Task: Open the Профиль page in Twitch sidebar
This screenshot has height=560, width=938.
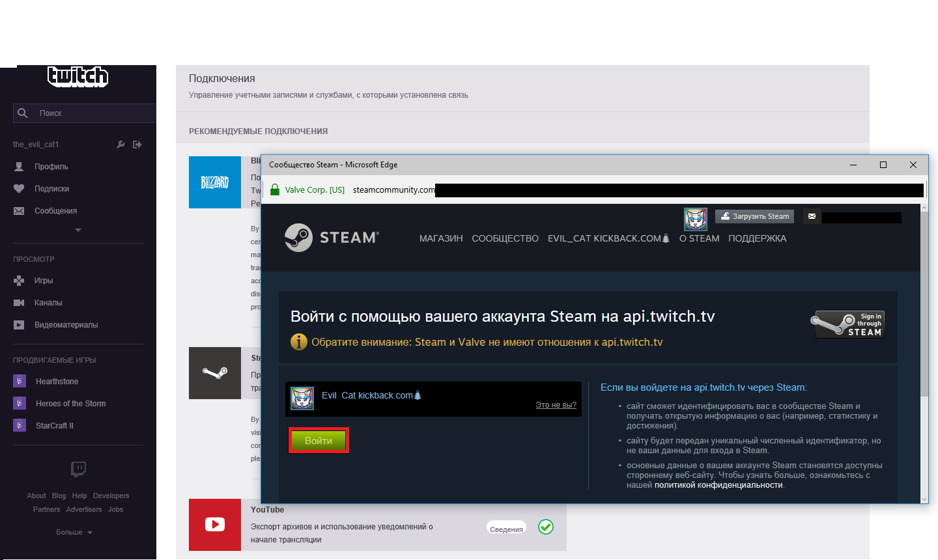Action: (x=51, y=167)
